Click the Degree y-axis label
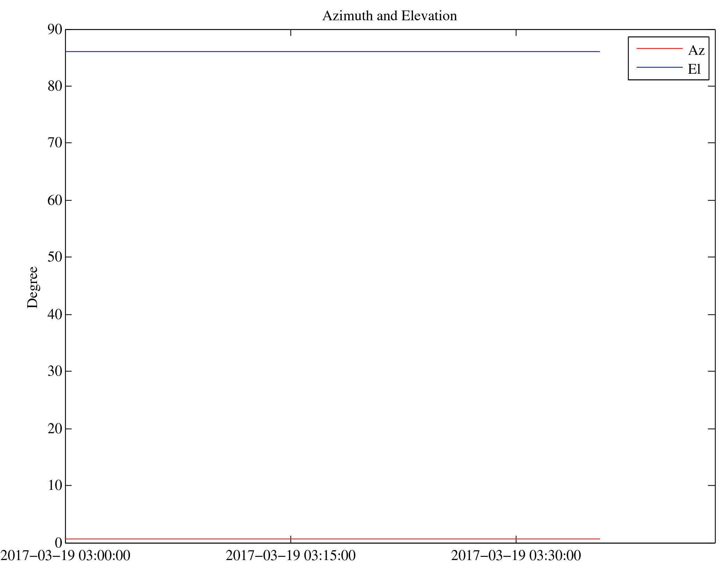Viewport: 725px width, 588px height. point(32,287)
